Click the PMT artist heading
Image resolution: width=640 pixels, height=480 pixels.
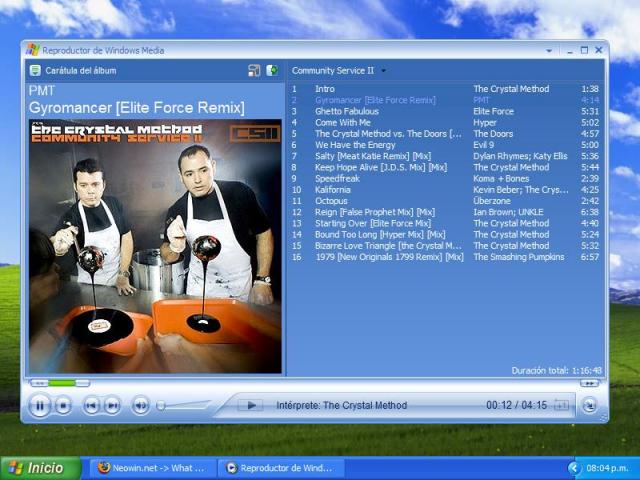click(42, 91)
